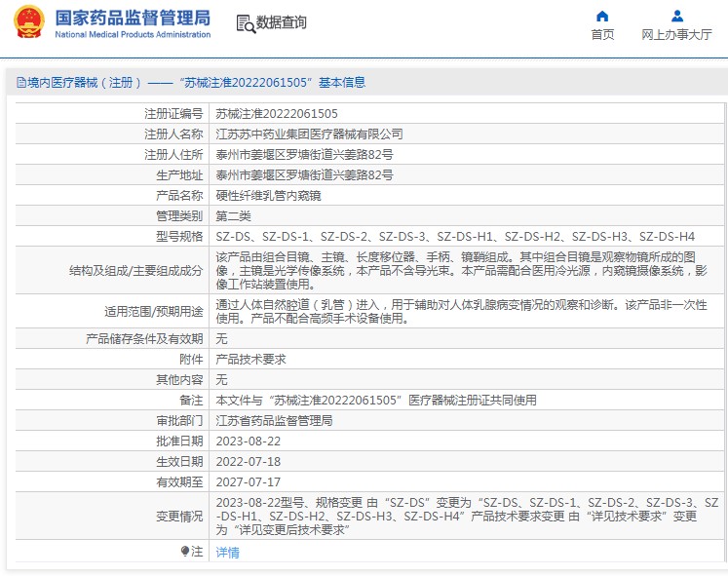Screen dimensions: 728x576
Task: Click the 结构及组成/主要组成成分 label
Action: click(x=136, y=271)
